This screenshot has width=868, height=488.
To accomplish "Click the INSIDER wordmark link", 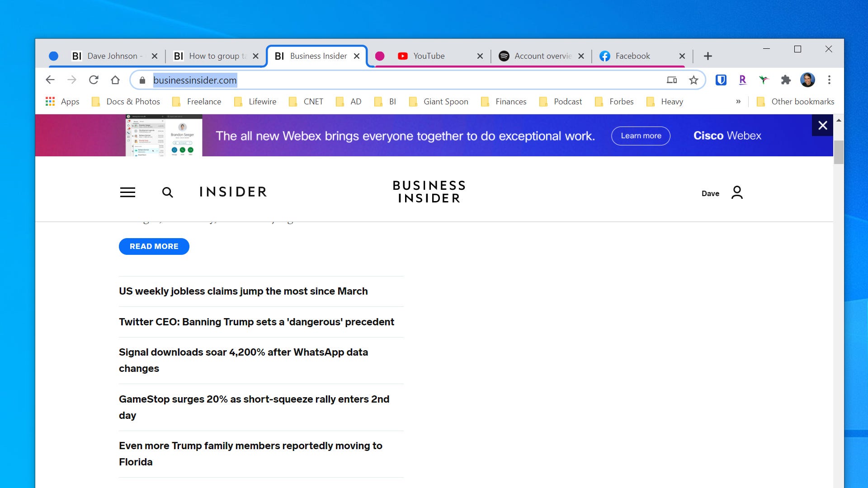I will (x=233, y=192).
